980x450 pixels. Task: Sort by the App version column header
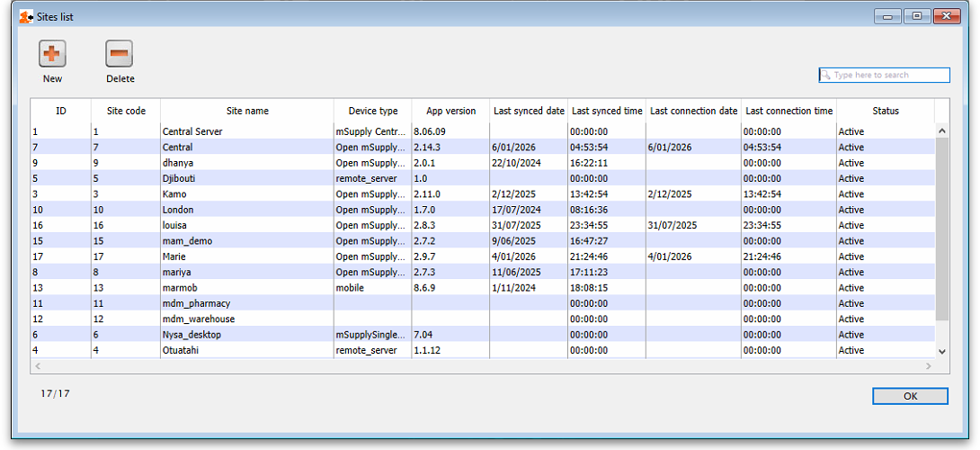click(450, 111)
